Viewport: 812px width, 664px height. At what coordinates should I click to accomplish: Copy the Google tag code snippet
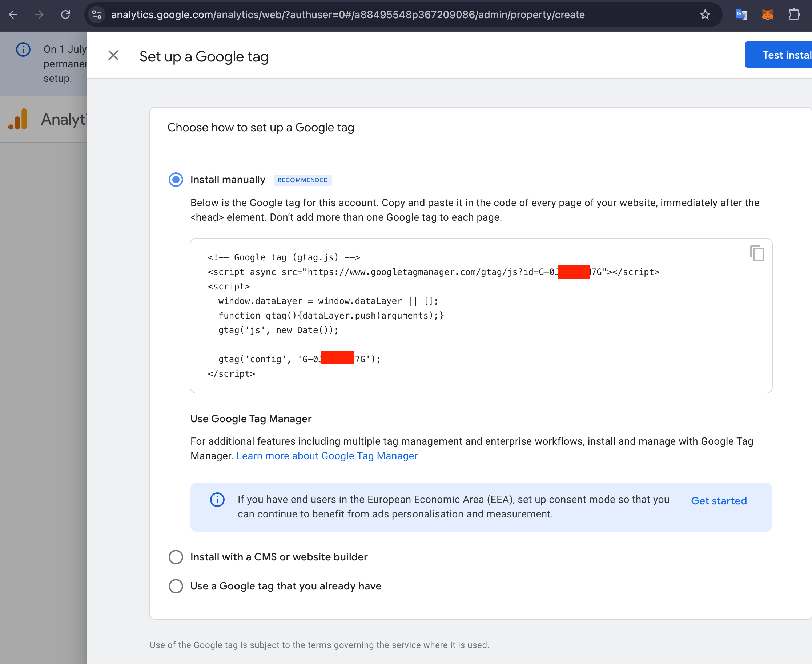(756, 253)
